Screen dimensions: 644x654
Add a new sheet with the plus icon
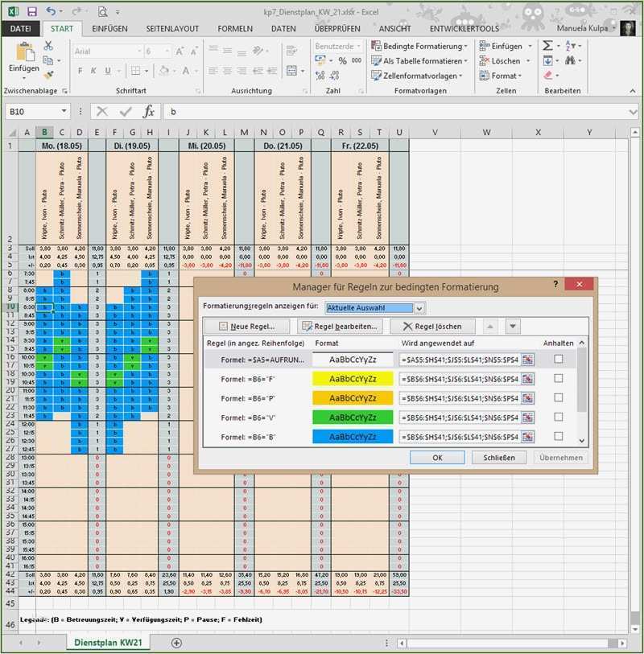point(176,643)
